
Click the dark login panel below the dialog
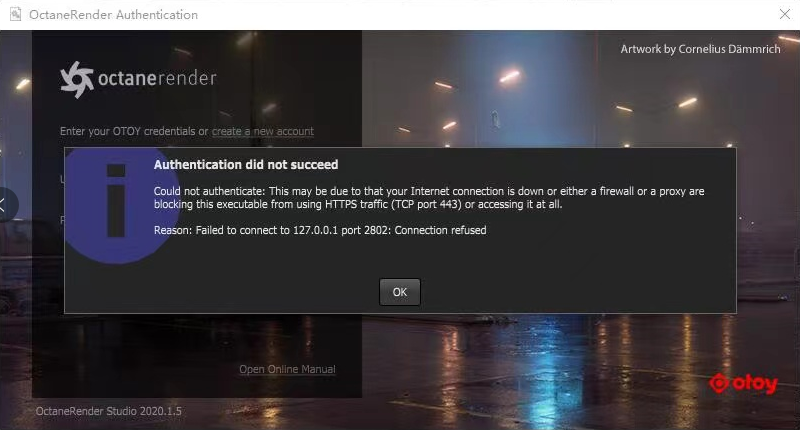pyautogui.click(x=197, y=356)
